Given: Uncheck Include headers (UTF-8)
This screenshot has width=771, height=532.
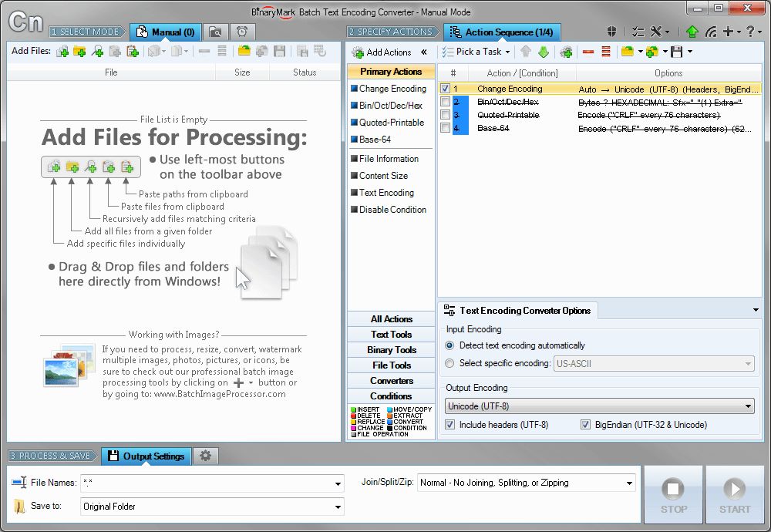Looking at the screenshot, I should [x=450, y=425].
